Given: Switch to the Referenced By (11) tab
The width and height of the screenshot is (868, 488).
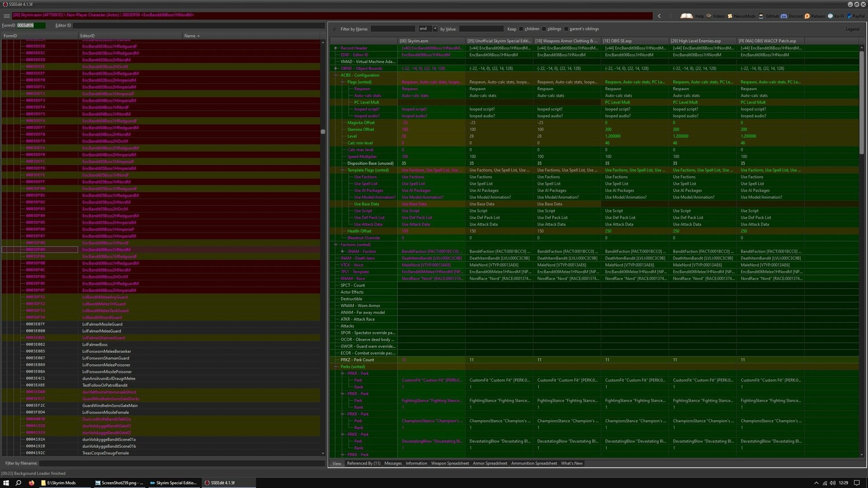Looking at the screenshot, I should pyautogui.click(x=363, y=463).
